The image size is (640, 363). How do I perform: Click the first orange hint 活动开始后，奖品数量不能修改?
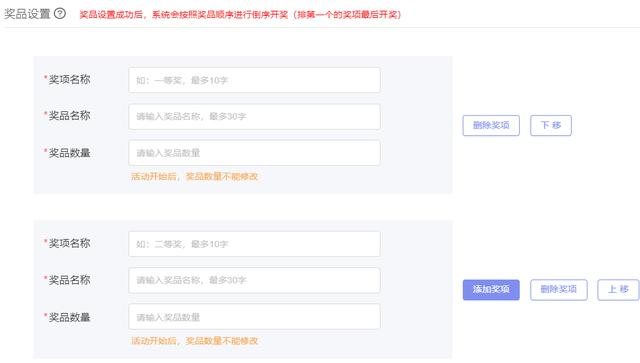point(194,176)
